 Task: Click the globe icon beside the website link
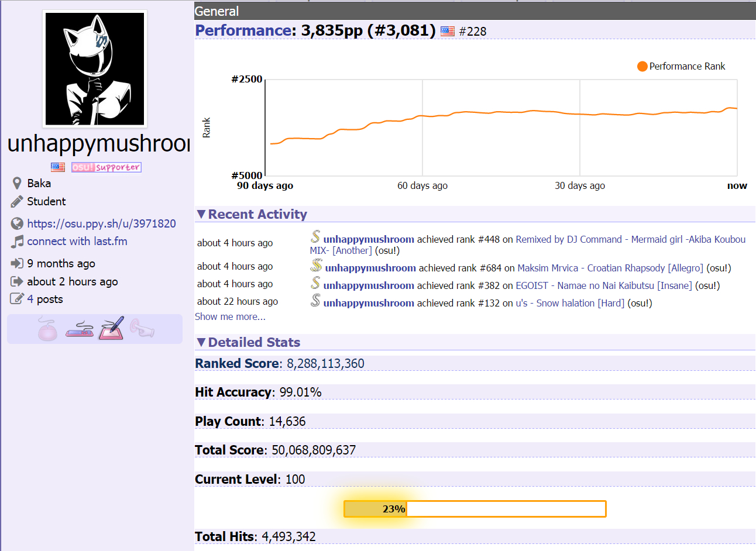17,223
